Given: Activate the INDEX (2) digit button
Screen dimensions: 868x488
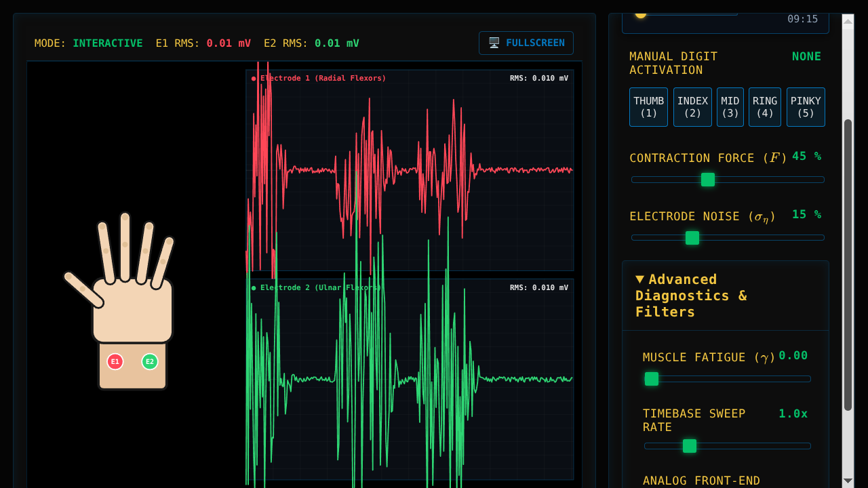Looking at the screenshot, I should click(692, 107).
